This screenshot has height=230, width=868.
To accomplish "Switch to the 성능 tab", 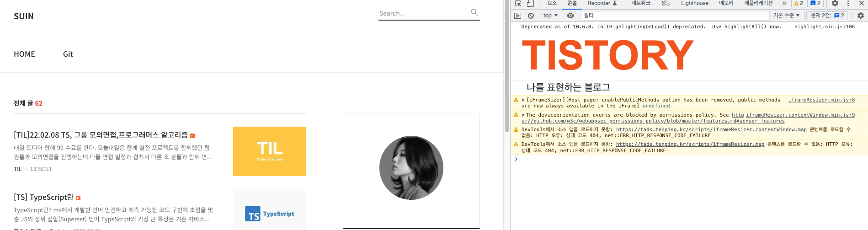I will [x=666, y=3].
